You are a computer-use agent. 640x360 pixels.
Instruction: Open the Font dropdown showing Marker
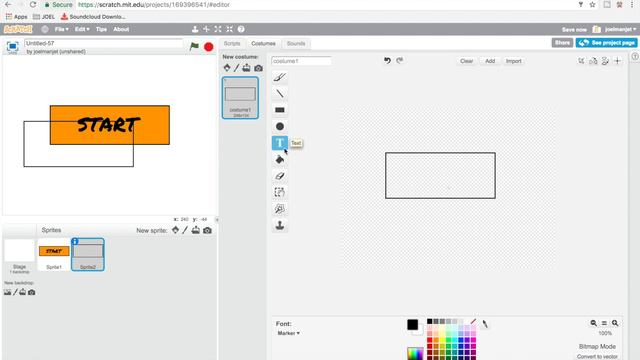(x=288, y=333)
